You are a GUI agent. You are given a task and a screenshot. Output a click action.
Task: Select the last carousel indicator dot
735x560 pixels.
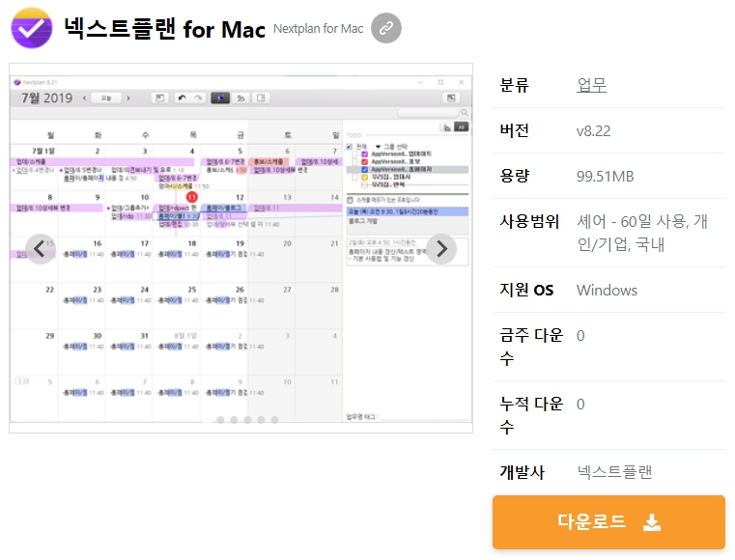coord(274,420)
